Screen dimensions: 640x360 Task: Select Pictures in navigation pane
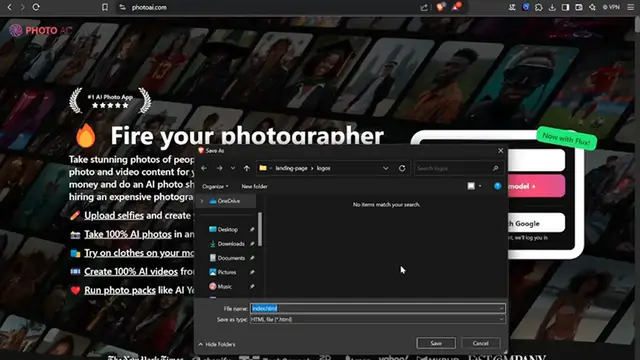pos(227,272)
